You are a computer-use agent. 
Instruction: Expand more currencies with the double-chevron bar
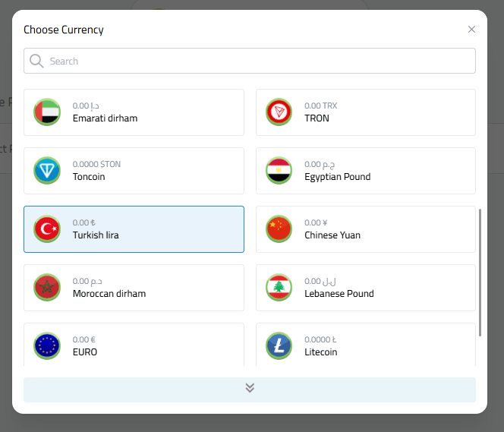[250, 389]
